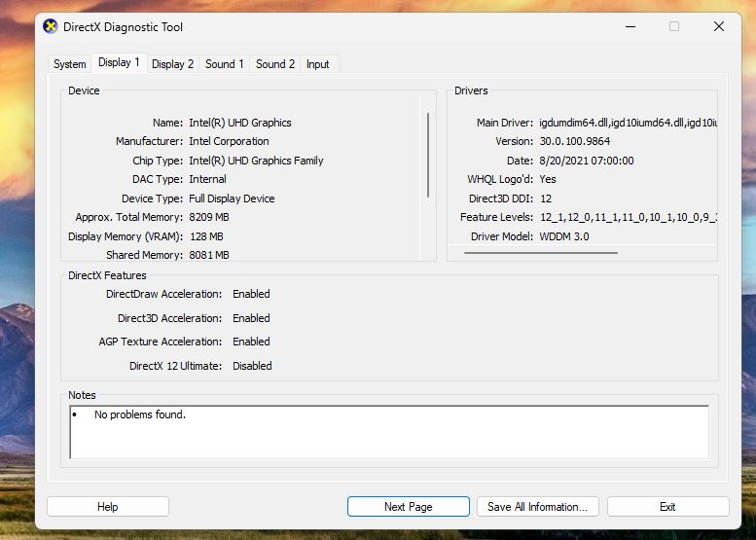Switch to the Sound 1 tab

coord(224,64)
